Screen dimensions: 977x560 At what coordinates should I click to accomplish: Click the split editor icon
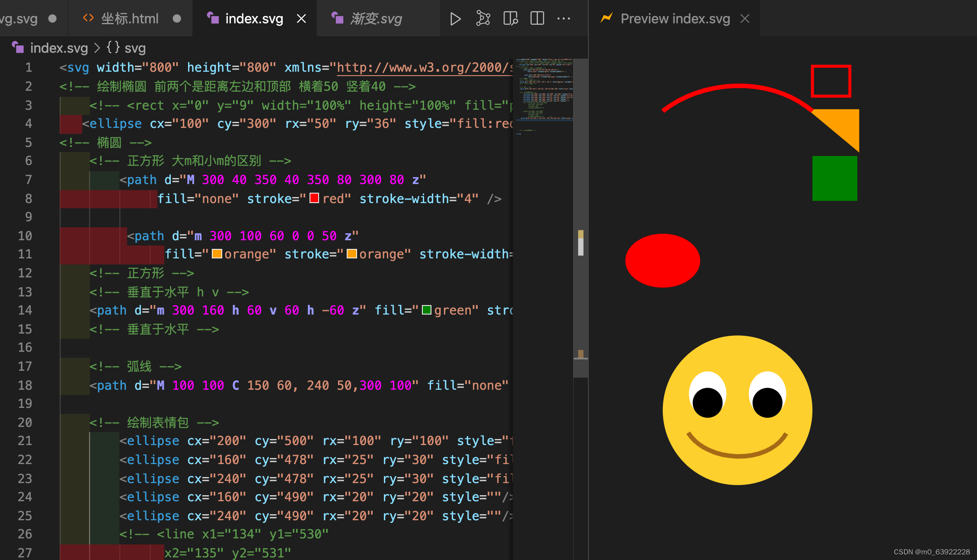coord(537,19)
